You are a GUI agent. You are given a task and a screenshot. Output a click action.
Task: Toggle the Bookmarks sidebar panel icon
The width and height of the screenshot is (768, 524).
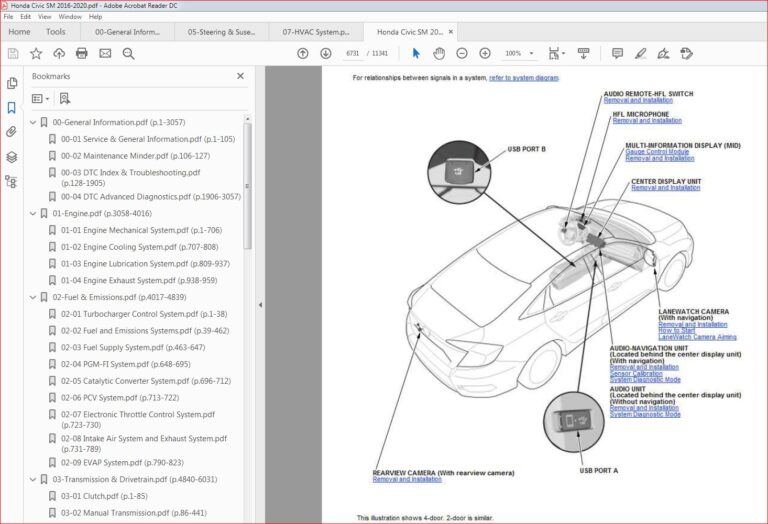click(x=12, y=108)
